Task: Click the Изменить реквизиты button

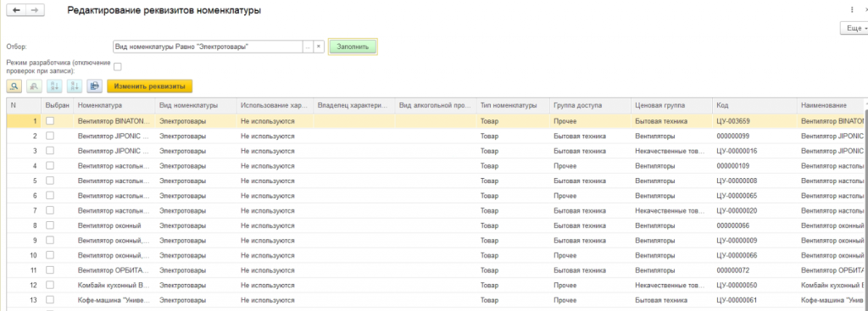Action: pyautogui.click(x=149, y=86)
